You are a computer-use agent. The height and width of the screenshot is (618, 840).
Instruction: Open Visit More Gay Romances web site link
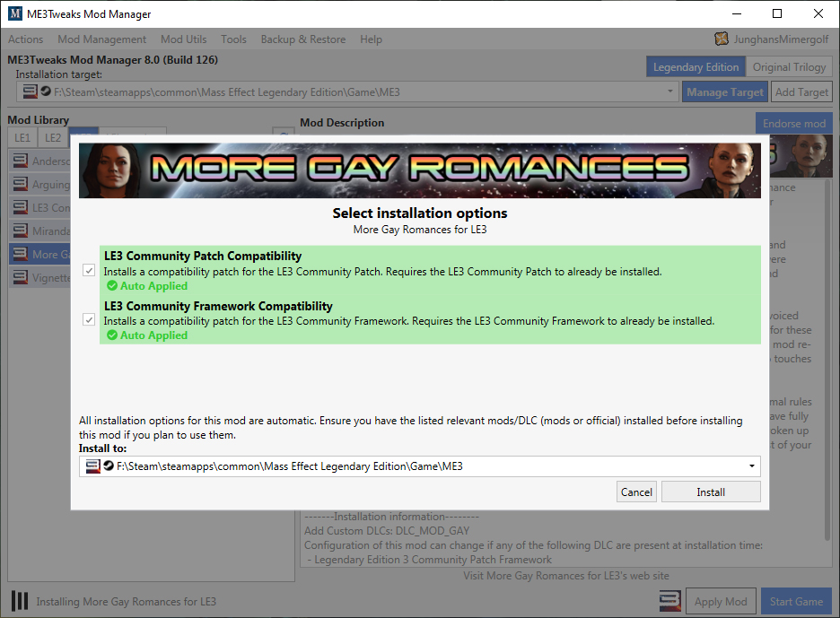click(x=566, y=576)
